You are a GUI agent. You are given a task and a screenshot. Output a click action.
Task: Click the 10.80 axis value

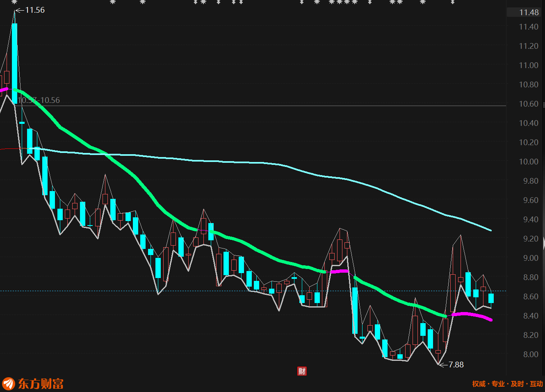tap(529, 84)
